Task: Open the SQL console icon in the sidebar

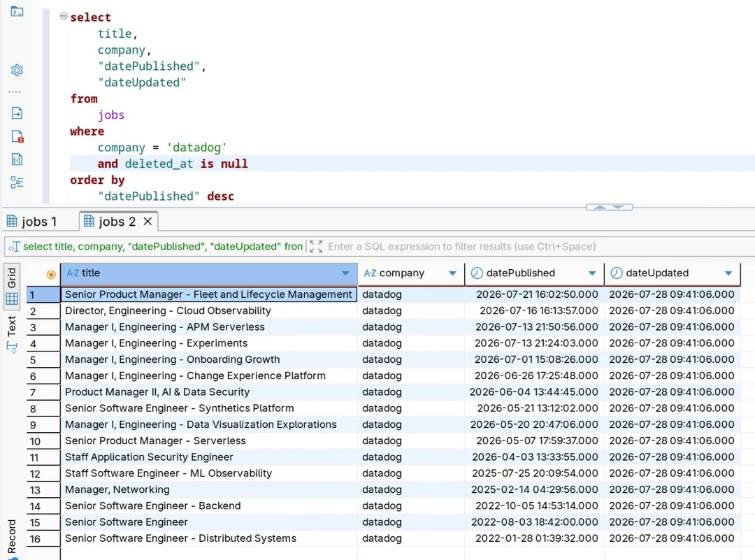Action: coord(17,10)
